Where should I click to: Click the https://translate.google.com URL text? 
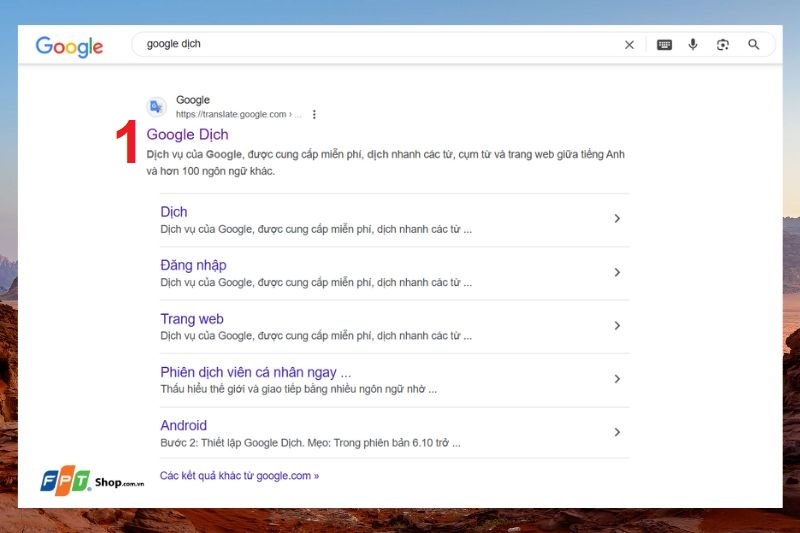231,114
